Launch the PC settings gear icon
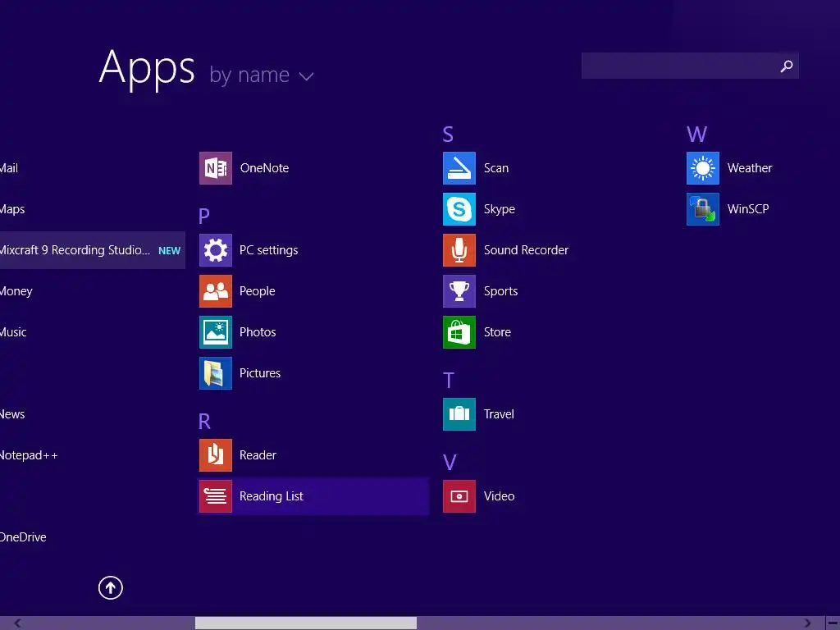This screenshot has width=840, height=630. [x=216, y=250]
